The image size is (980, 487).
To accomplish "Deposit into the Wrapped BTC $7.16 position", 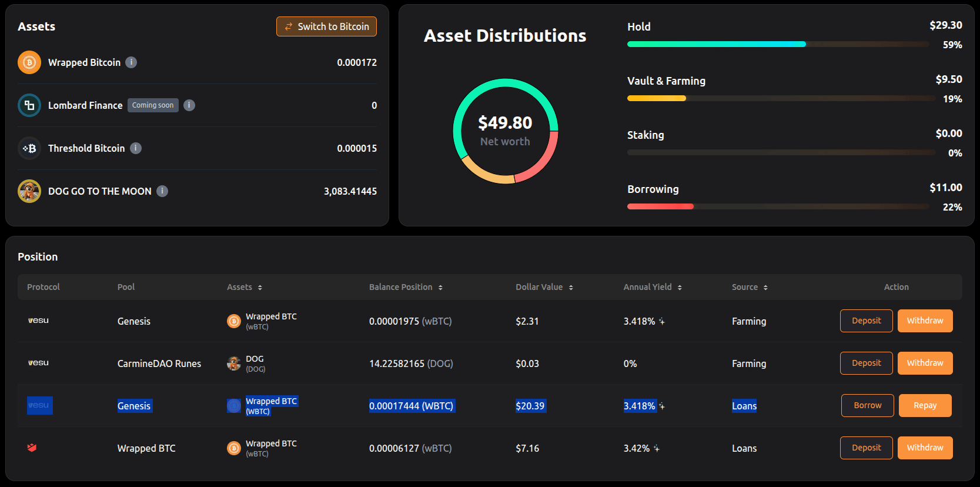I will point(867,448).
